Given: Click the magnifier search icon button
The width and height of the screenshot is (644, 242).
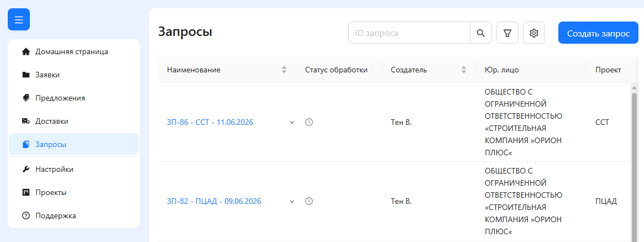Looking at the screenshot, I should 480,33.
